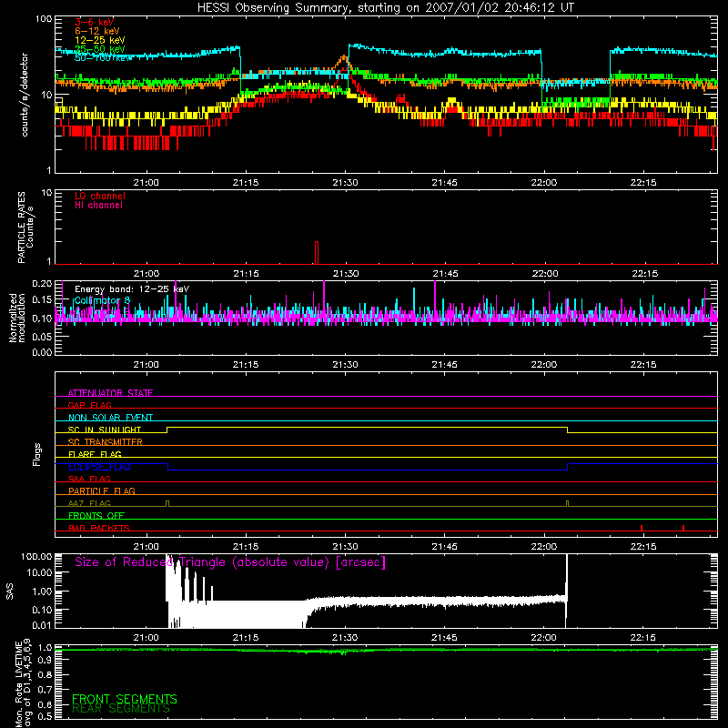Click 22:15 tick label under SAS panel

(643, 638)
